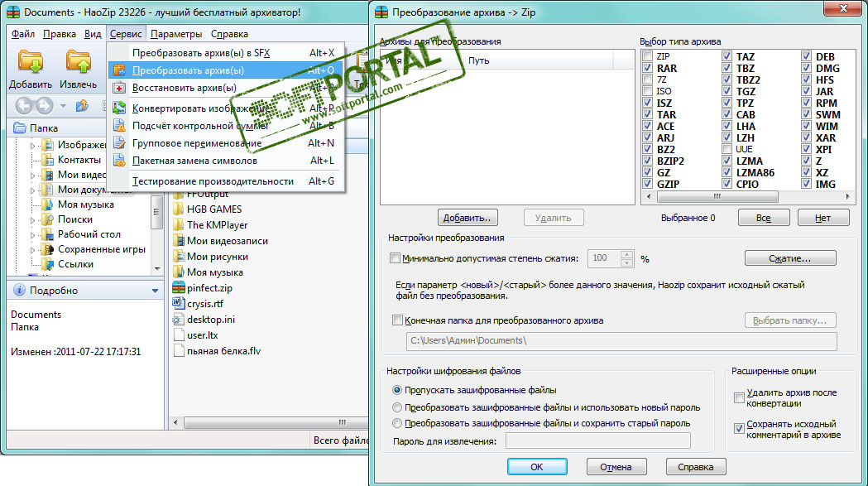
Task: Expand the Сохраненные игры tree node
Action: (x=32, y=251)
